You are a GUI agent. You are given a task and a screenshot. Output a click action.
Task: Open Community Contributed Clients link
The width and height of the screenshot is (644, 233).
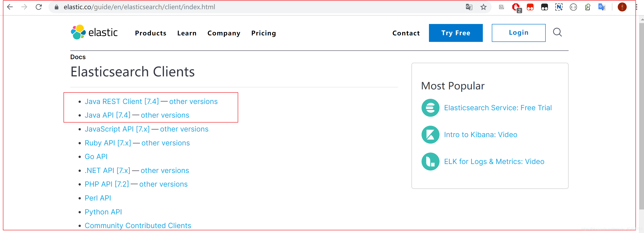click(138, 226)
